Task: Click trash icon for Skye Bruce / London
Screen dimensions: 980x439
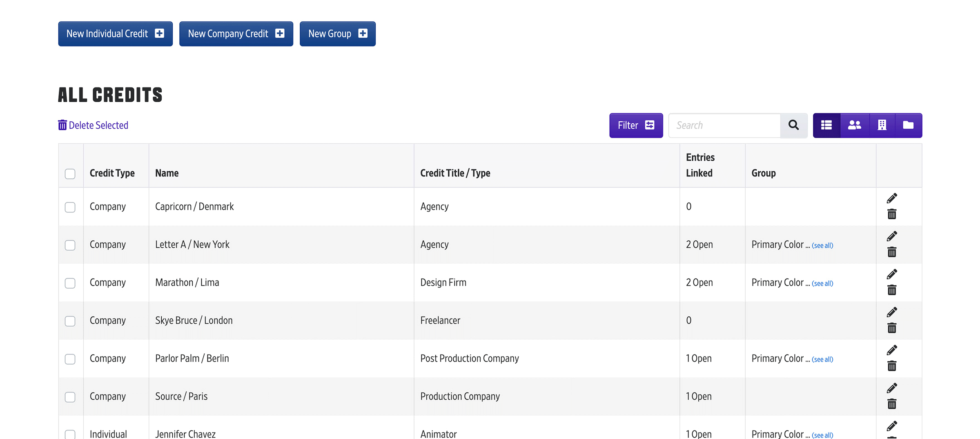Action: pos(892,328)
